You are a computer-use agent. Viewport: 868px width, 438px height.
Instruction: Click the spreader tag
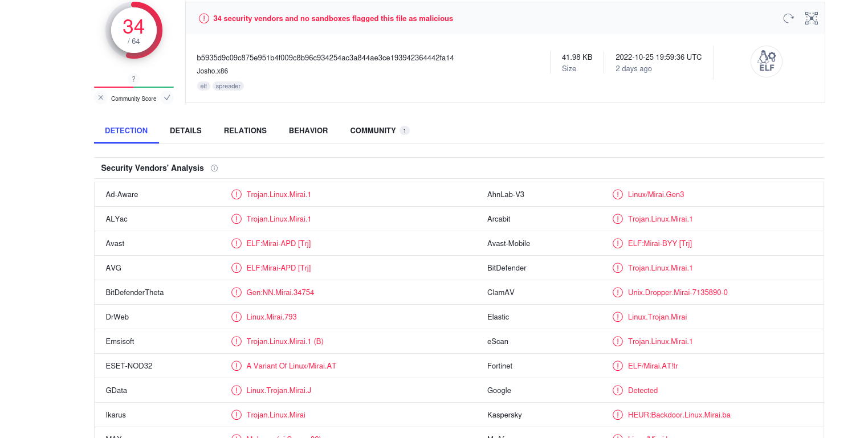(x=228, y=86)
